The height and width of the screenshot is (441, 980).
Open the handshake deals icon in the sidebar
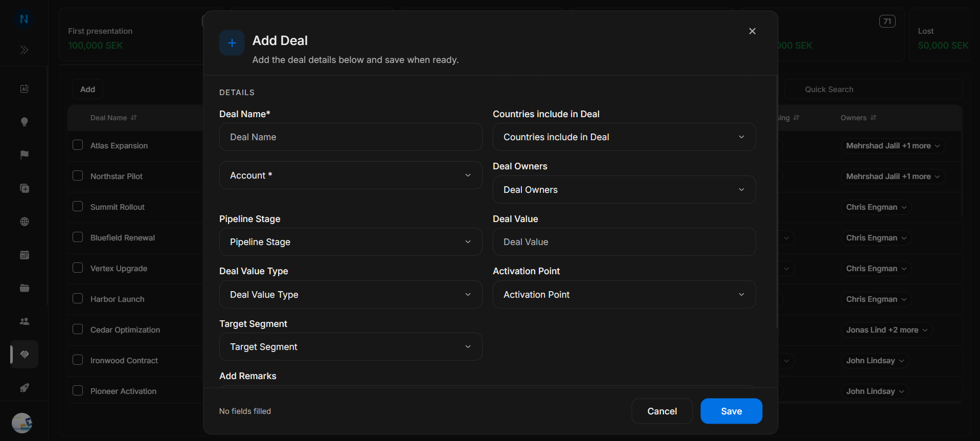pyautogui.click(x=25, y=355)
